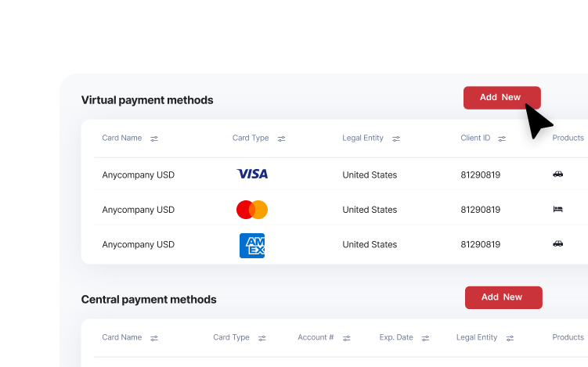
Task: Open Card Type filter in Central table
Action: pyautogui.click(x=262, y=338)
